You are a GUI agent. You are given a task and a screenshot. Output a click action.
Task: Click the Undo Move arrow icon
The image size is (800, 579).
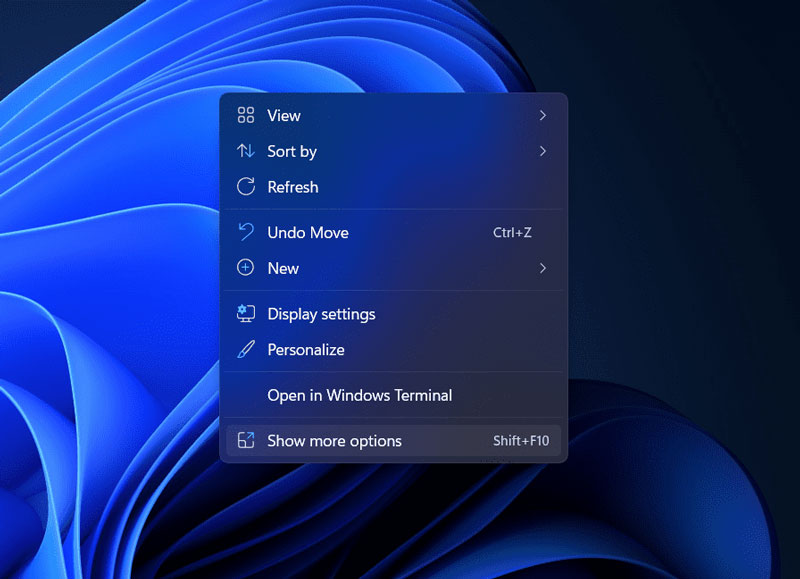(x=245, y=232)
